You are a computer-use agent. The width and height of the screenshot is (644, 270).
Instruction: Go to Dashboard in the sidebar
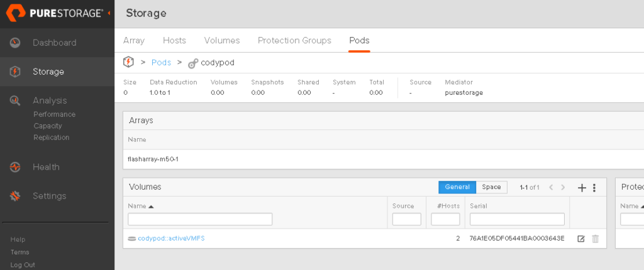click(55, 43)
